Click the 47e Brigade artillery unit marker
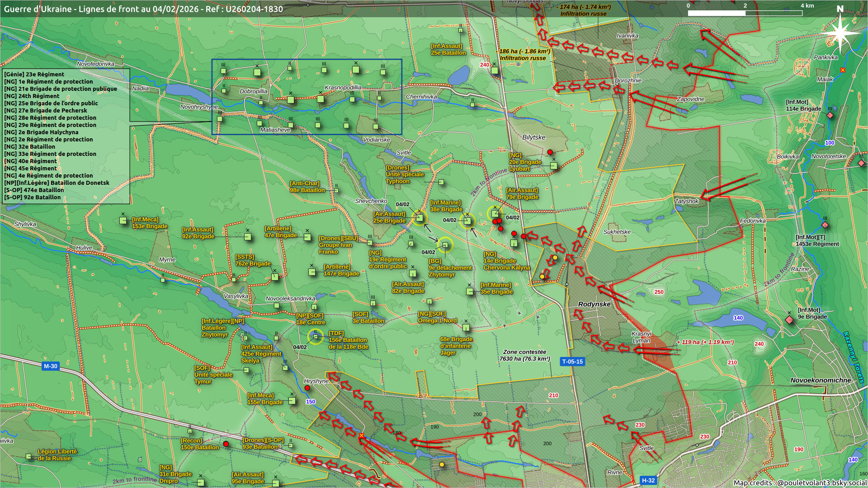This screenshot has height=488, width=868. pos(307,237)
